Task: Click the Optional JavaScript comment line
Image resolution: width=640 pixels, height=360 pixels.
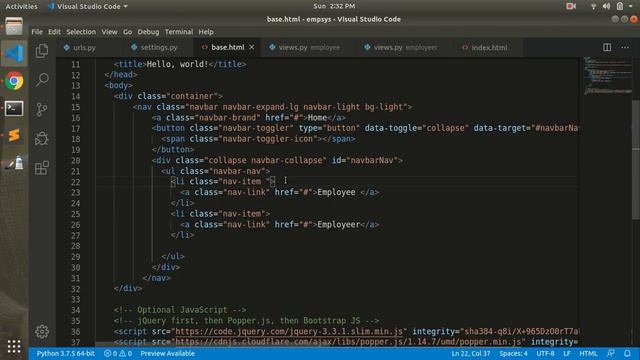Action: (x=180, y=310)
